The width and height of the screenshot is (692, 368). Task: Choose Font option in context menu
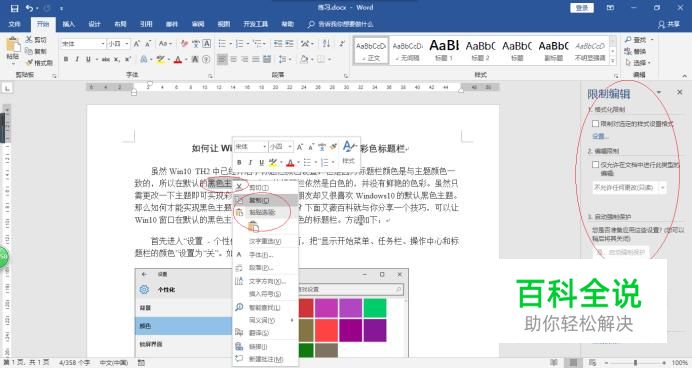[266, 255]
